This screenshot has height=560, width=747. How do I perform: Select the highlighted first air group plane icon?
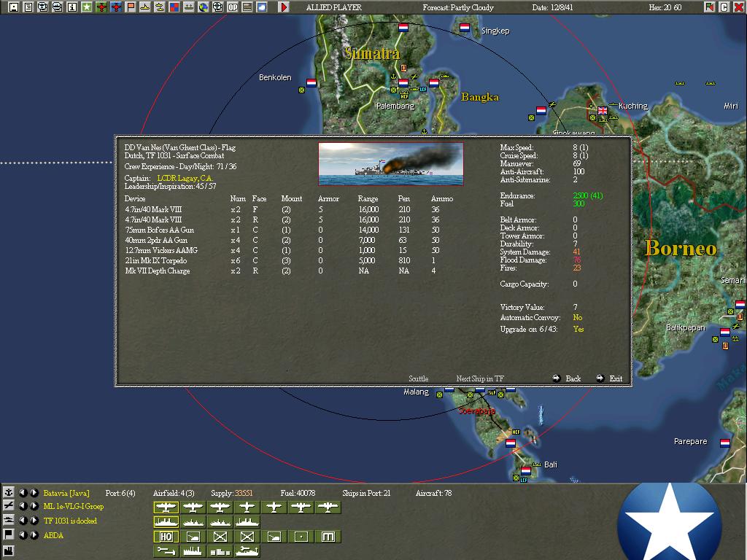click(x=166, y=507)
